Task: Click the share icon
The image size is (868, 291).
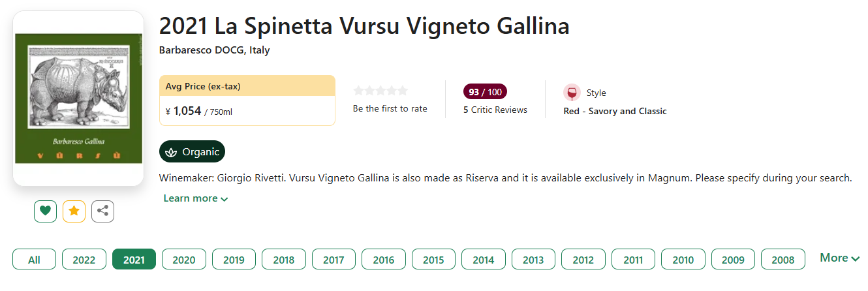Action: point(102,211)
